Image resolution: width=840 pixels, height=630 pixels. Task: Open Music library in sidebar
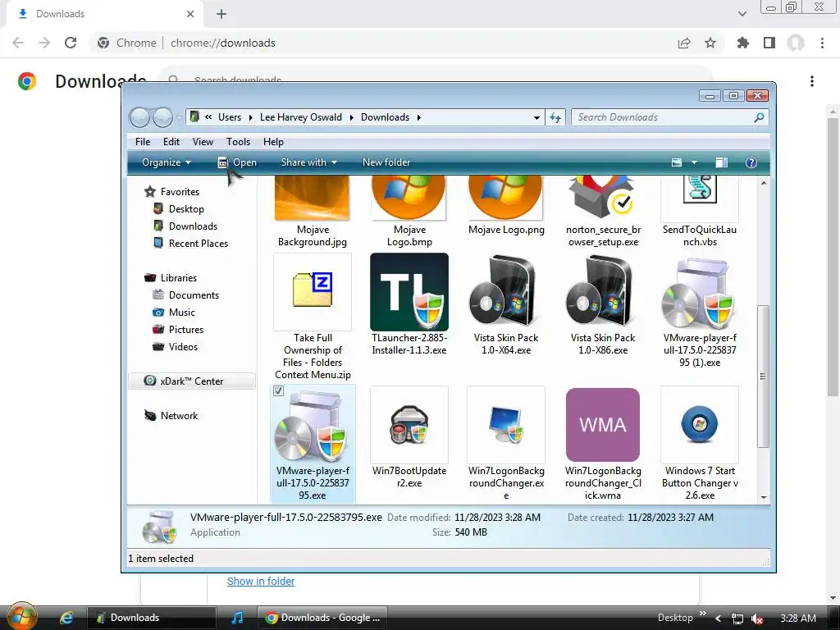(x=181, y=312)
